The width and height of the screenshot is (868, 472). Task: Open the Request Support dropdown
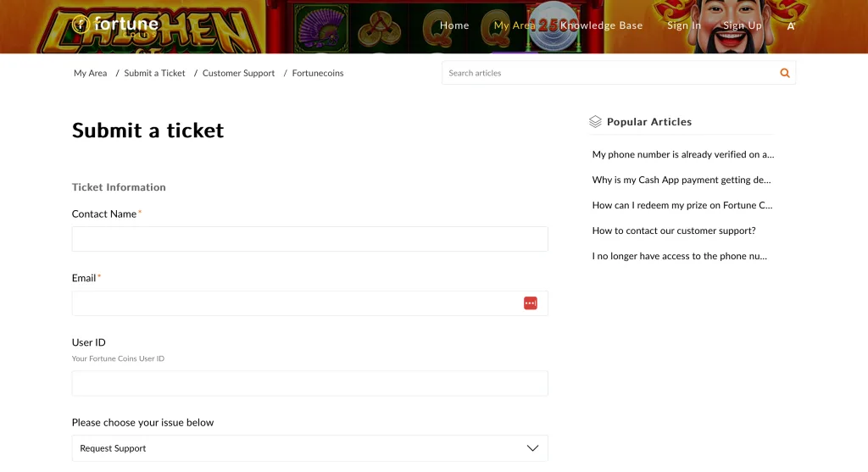(309, 448)
